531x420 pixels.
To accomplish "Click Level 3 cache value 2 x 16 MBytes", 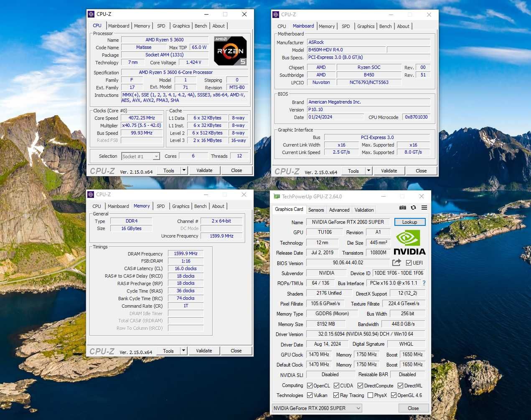I will (x=207, y=140).
